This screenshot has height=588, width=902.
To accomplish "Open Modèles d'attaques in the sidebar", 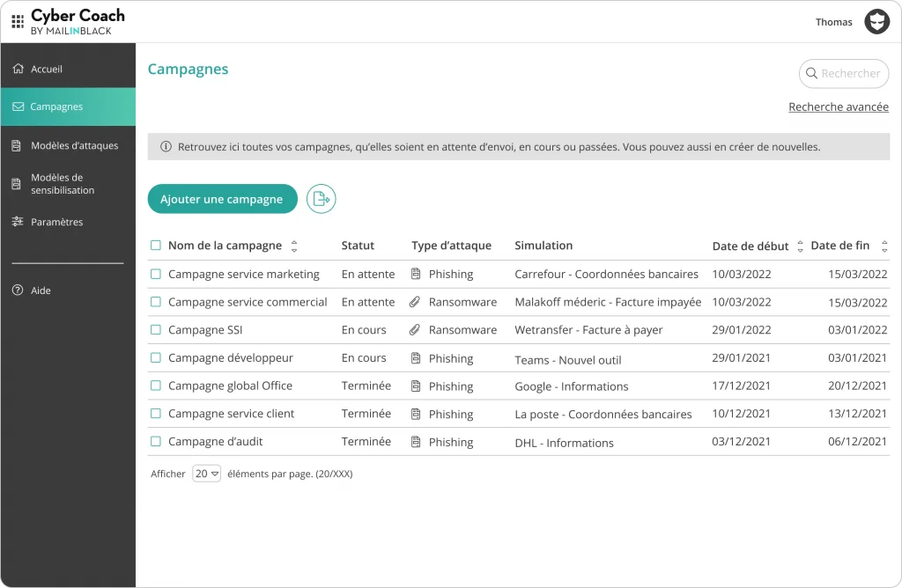I will 74,145.
